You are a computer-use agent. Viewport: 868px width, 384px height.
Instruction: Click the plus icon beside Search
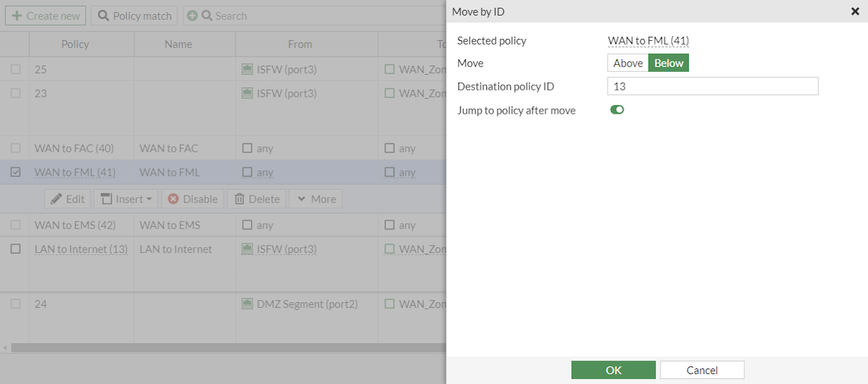coord(192,16)
